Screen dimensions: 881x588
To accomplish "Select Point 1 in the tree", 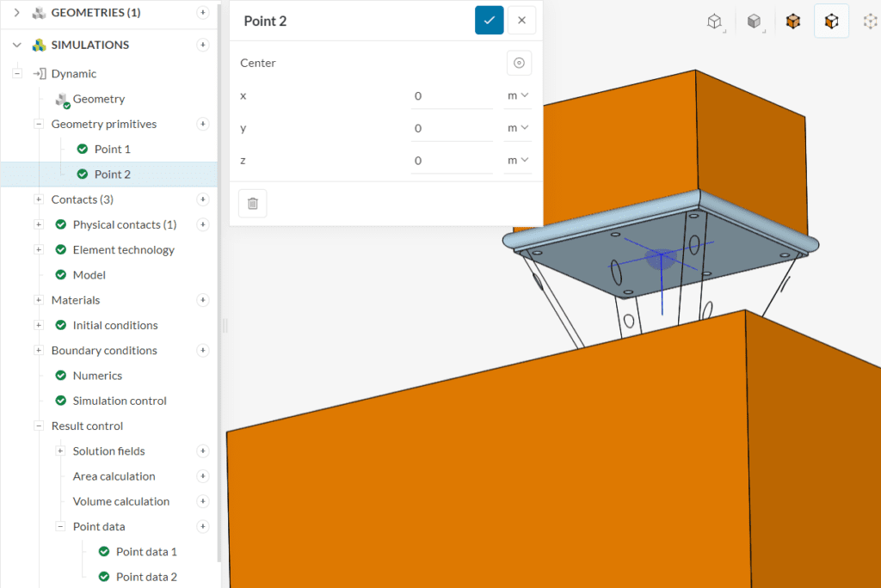I will (x=112, y=150).
